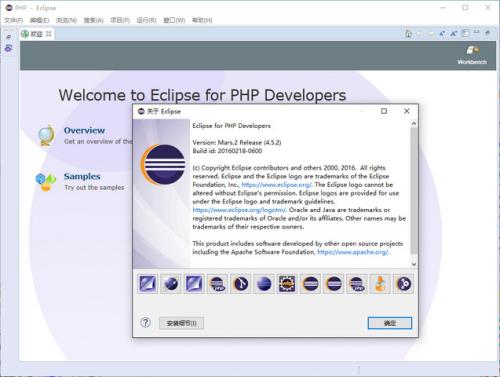
Task: Open the 浏览(N) menu
Action: pyautogui.click(x=66, y=20)
